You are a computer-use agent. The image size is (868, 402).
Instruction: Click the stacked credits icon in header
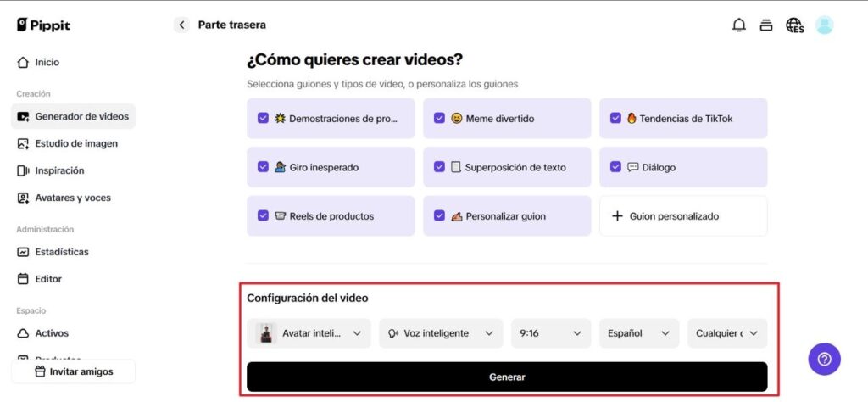(766, 25)
